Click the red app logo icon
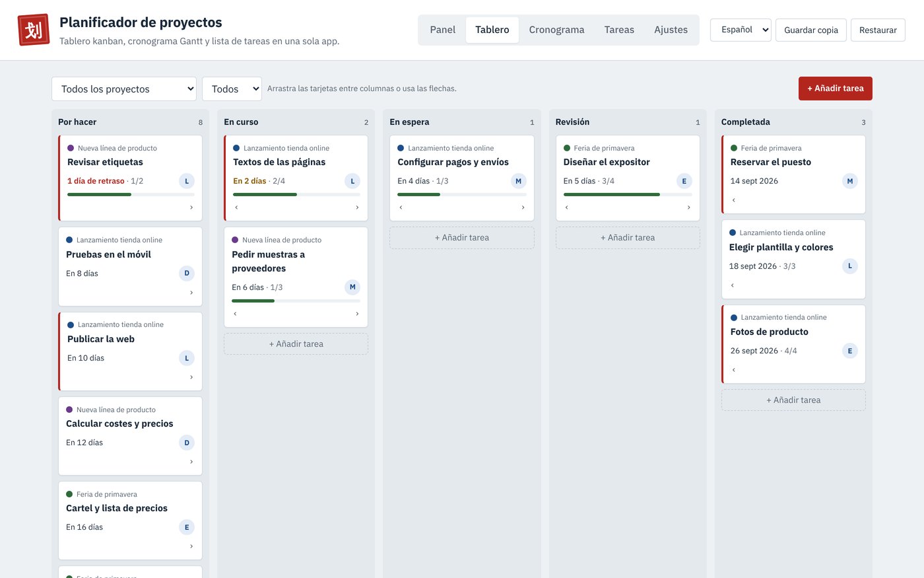This screenshot has width=924, height=578. coord(34,30)
